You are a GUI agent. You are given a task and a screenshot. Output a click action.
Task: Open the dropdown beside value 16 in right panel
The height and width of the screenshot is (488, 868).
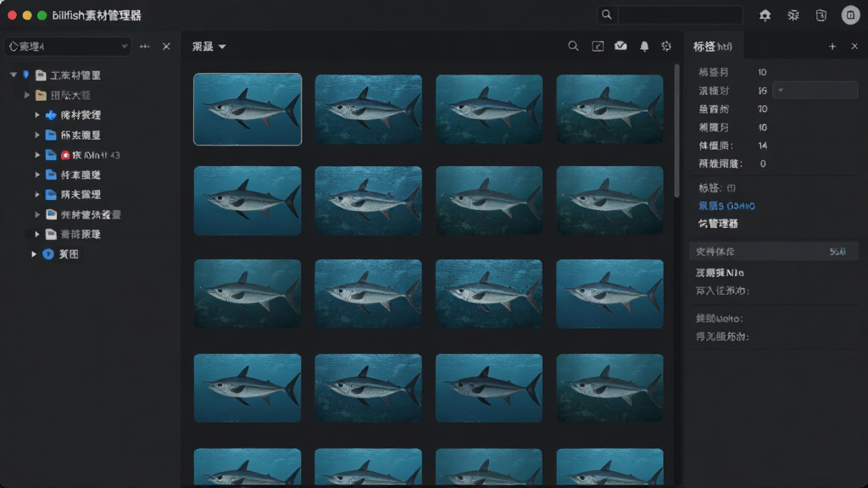[x=815, y=90]
